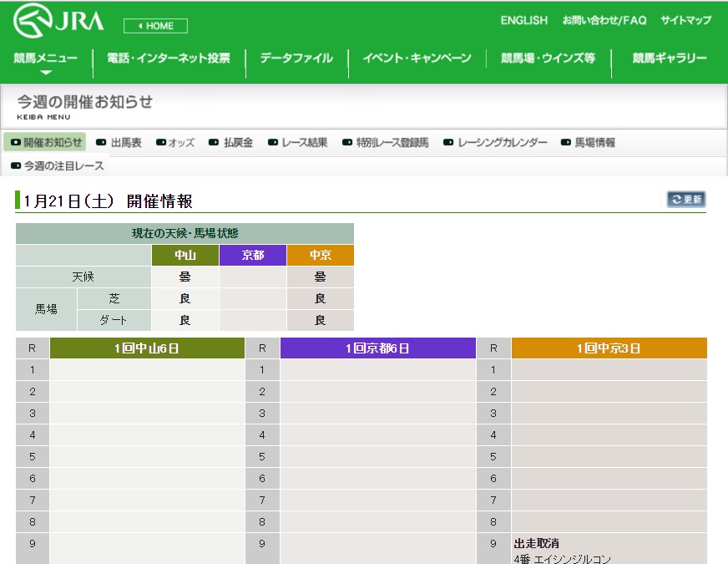Click the 芝 row label
Screen dimensions: 728x564
coord(114,298)
